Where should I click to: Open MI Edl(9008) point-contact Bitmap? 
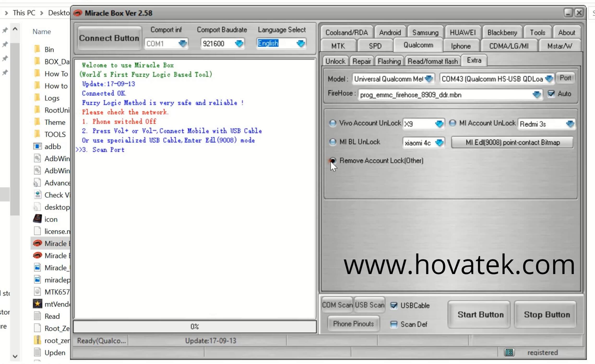pos(513,142)
